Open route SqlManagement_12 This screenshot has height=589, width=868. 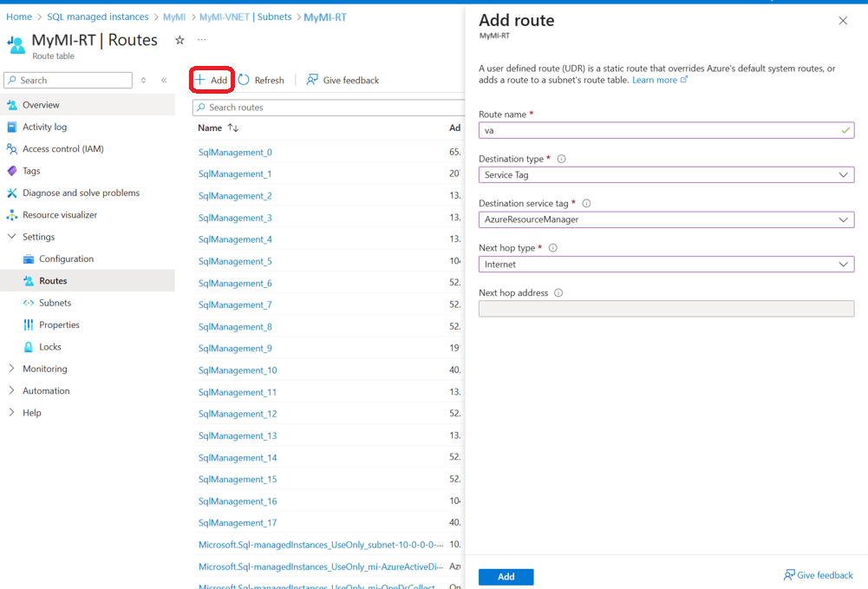[x=238, y=414]
